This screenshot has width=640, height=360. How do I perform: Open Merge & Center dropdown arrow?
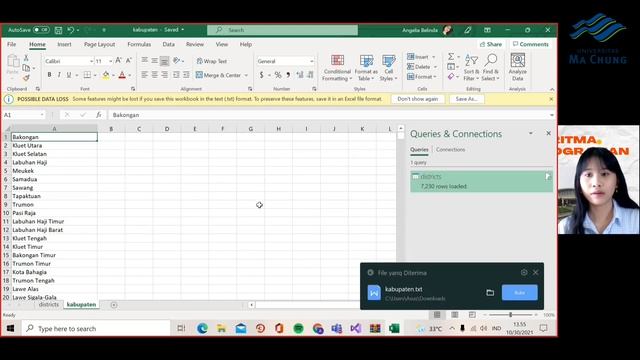click(x=246, y=76)
